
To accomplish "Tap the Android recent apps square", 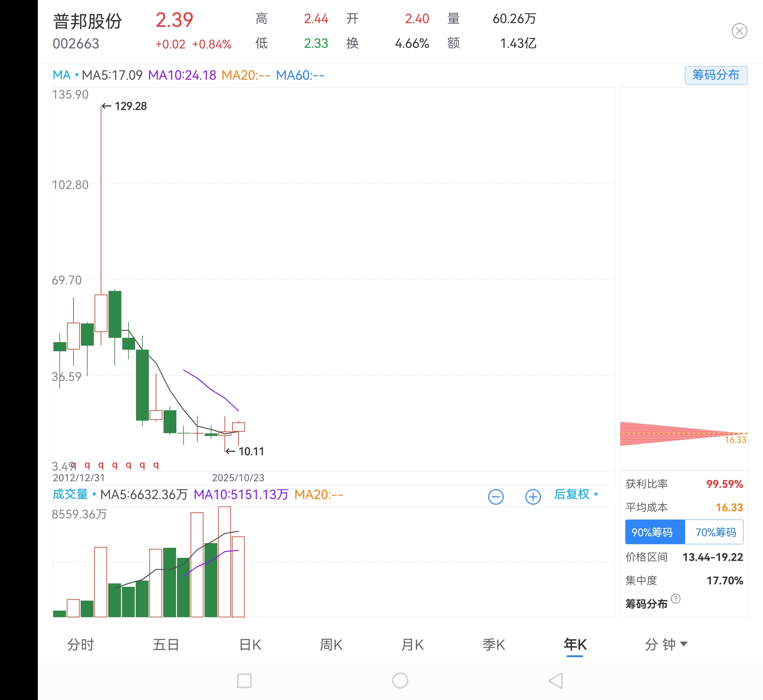I will click(x=244, y=681).
